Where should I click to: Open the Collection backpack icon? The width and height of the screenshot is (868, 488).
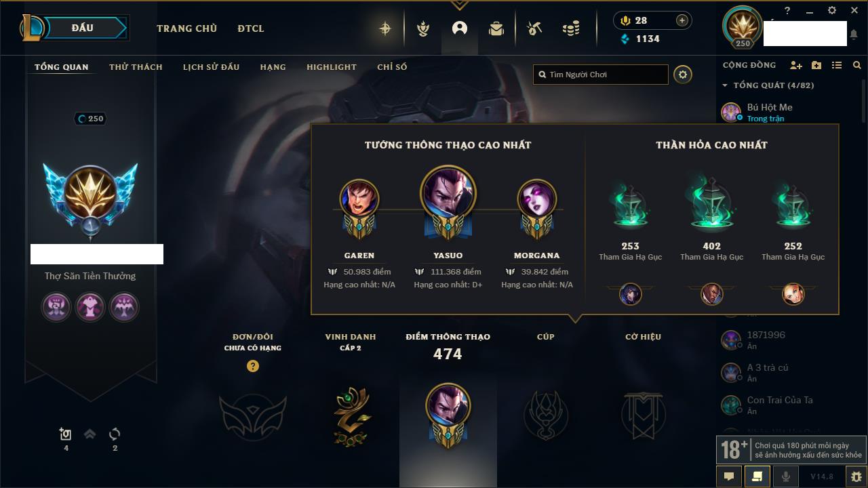[496, 28]
